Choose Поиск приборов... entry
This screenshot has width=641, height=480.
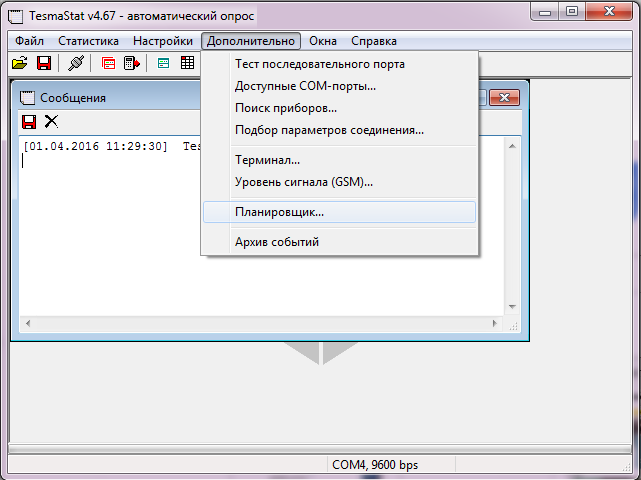(x=339, y=108)
